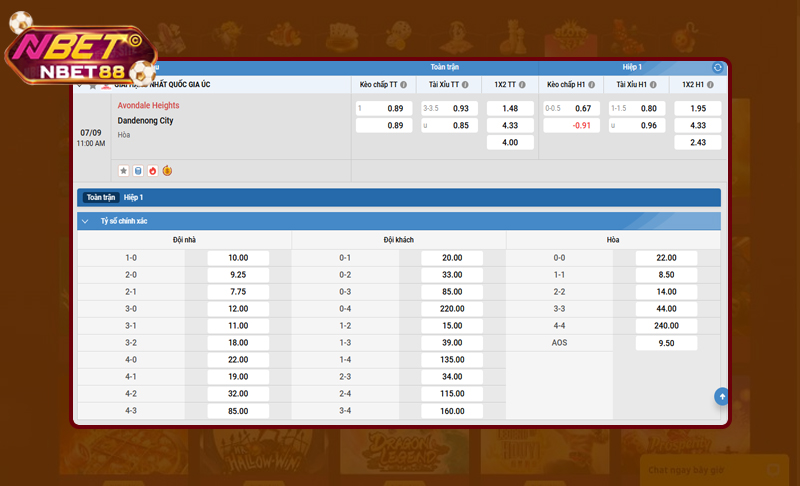The image size is (800, 486).
Task: Click the orange coin icon in match row
Action: coord(167,171)
